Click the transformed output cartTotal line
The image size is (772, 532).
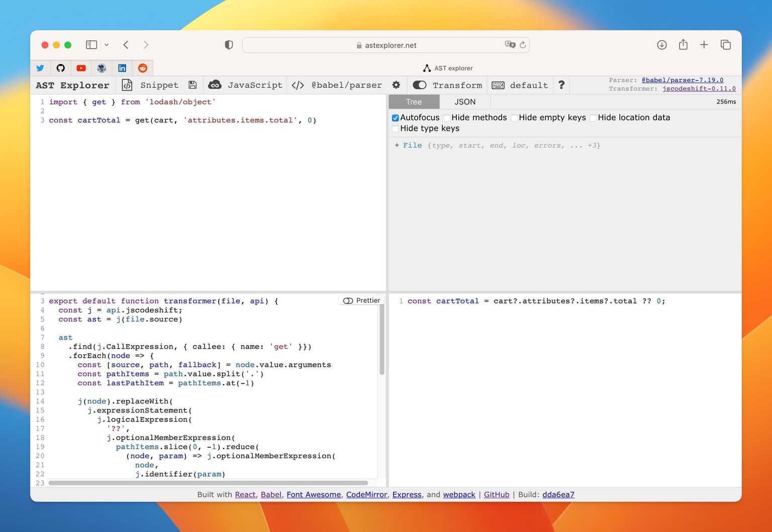click(536, 301)
